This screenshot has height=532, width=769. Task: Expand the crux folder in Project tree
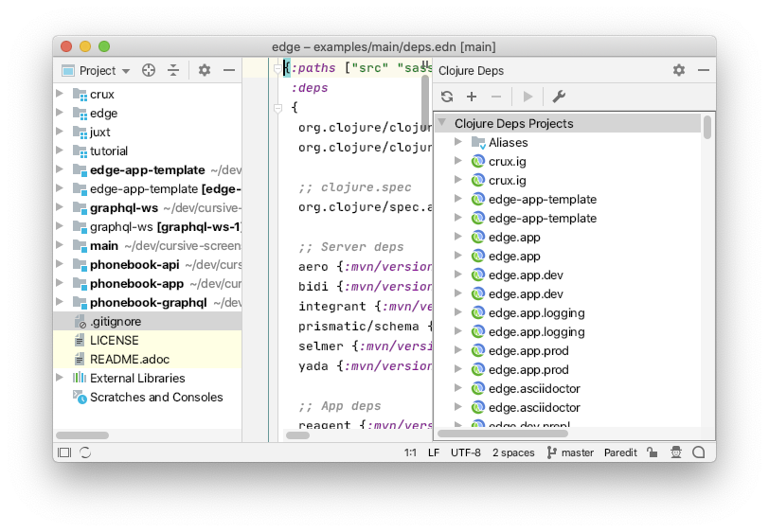coord(60,94)
